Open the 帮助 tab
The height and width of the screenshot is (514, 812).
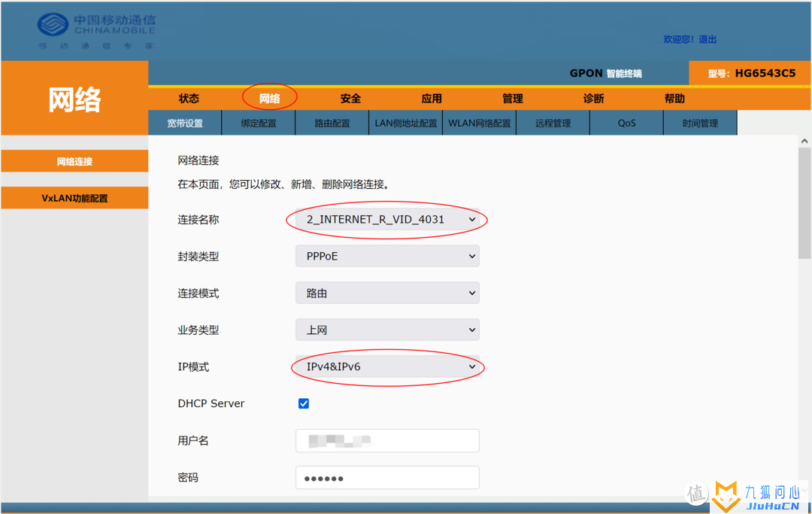click(674, 99)
